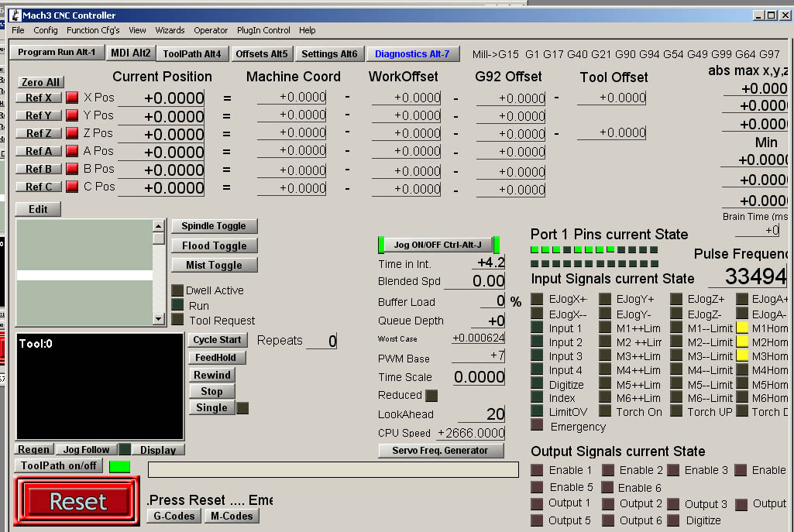
Task: Click the yellow M1Home signal LED
Action: click(742, 328)
